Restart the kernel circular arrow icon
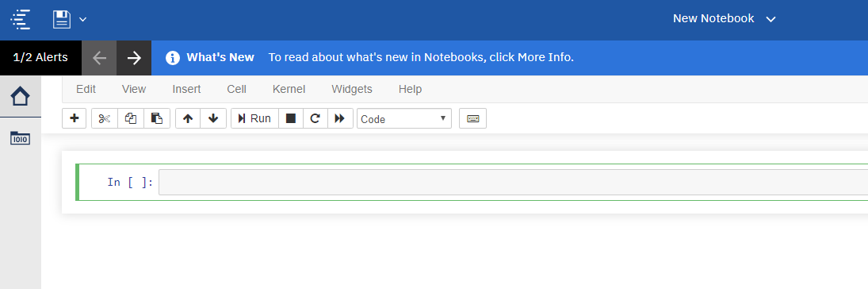 pos(315,118)
